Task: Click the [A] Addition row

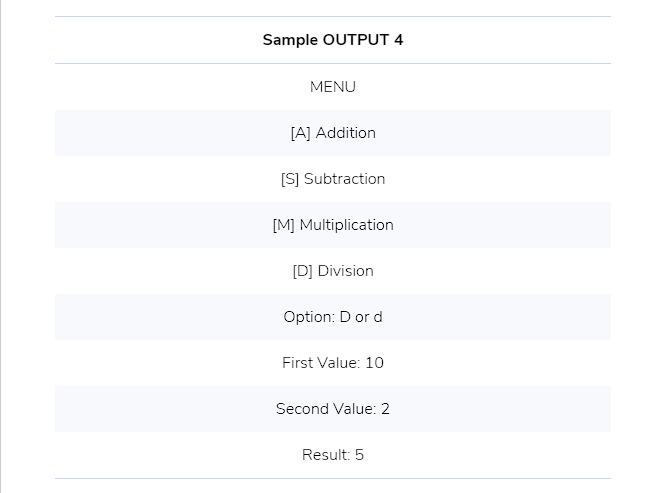Action: [x=333, y=133]
